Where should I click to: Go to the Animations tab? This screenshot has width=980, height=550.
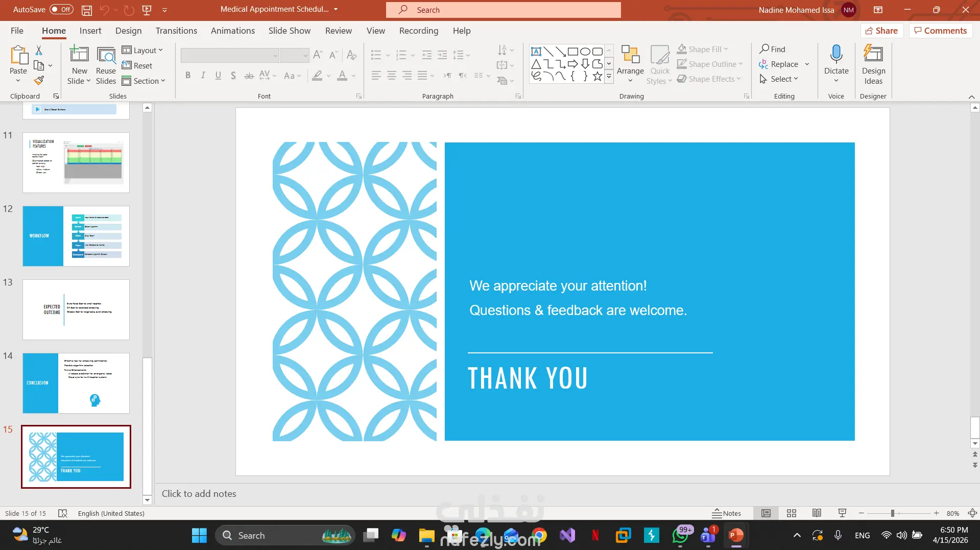click(x=233, y=31)
